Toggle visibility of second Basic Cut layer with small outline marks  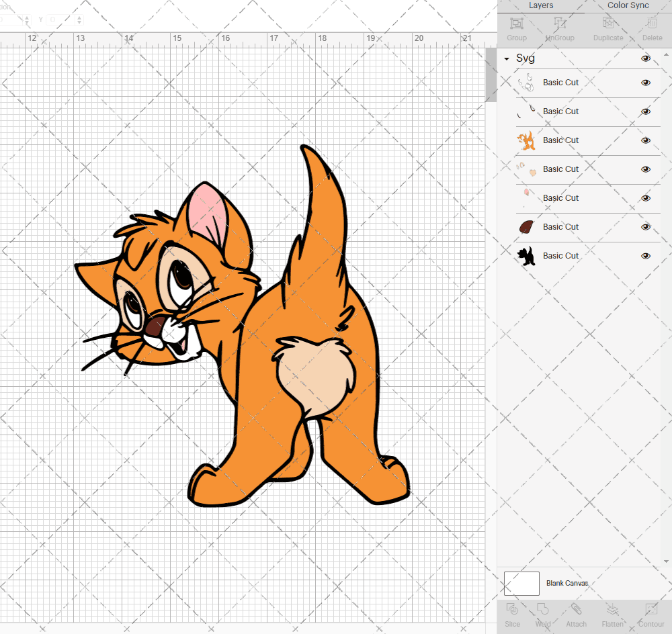pos(645,111)
